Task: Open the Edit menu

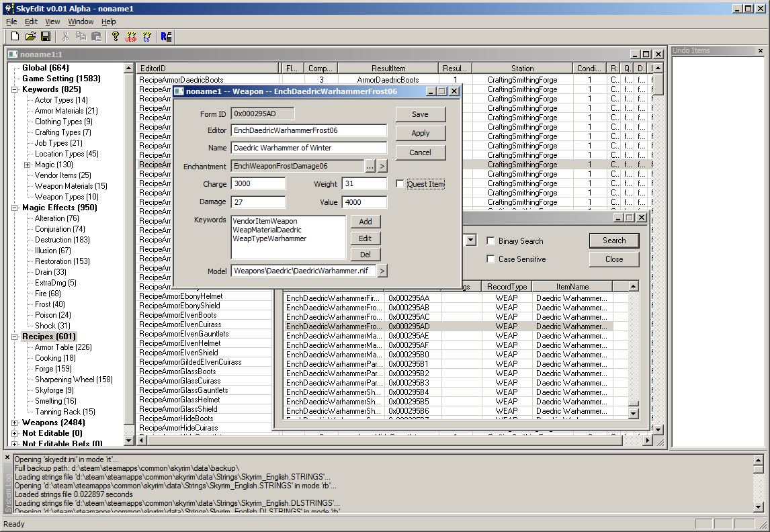Action: (x=32, y=21)
